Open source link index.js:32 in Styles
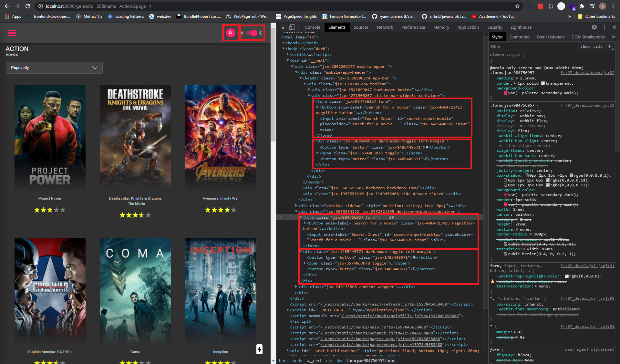This screenshot has height=364, width=620. click(587, 73)
